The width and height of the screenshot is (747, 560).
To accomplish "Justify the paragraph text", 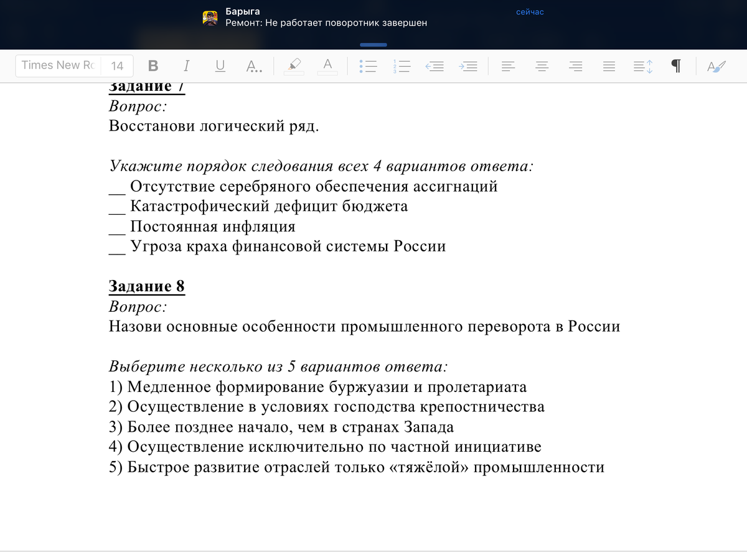I will pyautogui.click(x=609, y=66).
